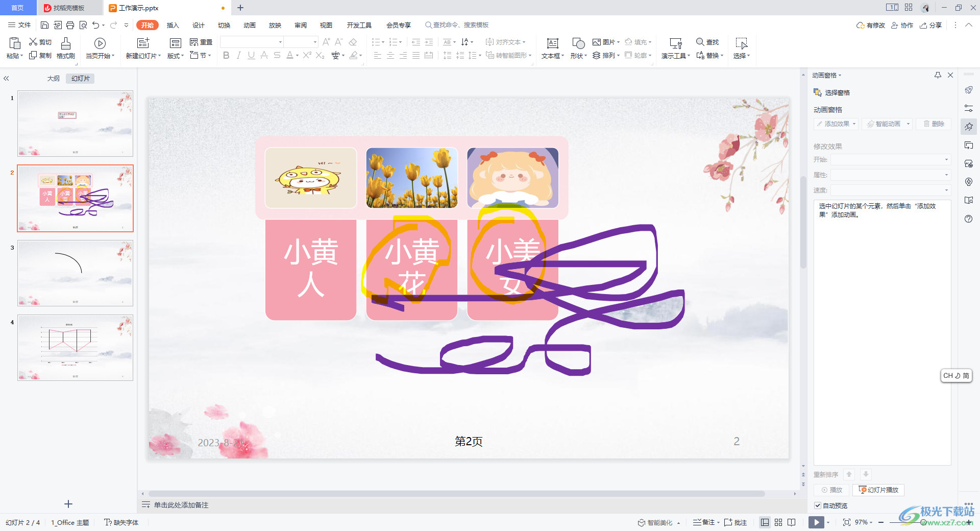Click the 智能美化 button
The image size is (980, 531).
tap(655, 522)
